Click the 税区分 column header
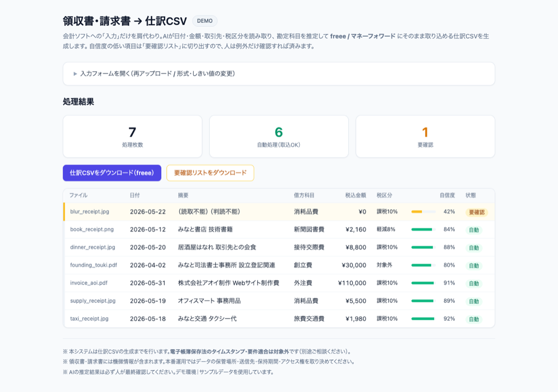Image resolution: width=558 pixels, height=392 pixels. (x=384, y=195)
